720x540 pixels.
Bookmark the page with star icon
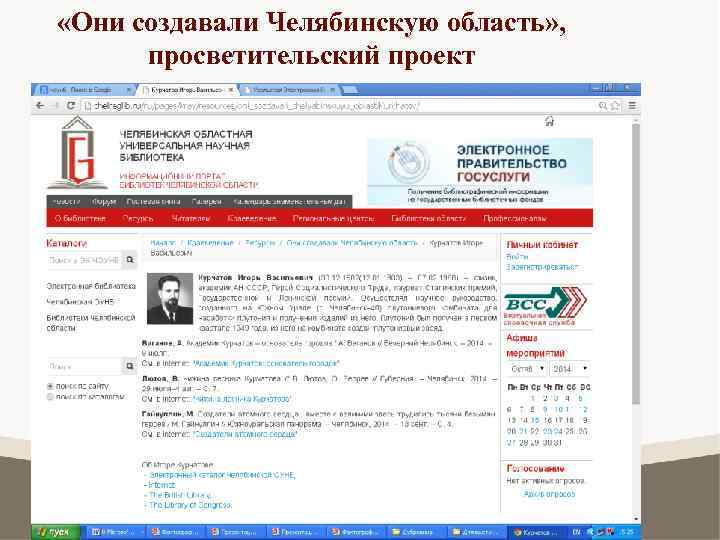point(614,106)
